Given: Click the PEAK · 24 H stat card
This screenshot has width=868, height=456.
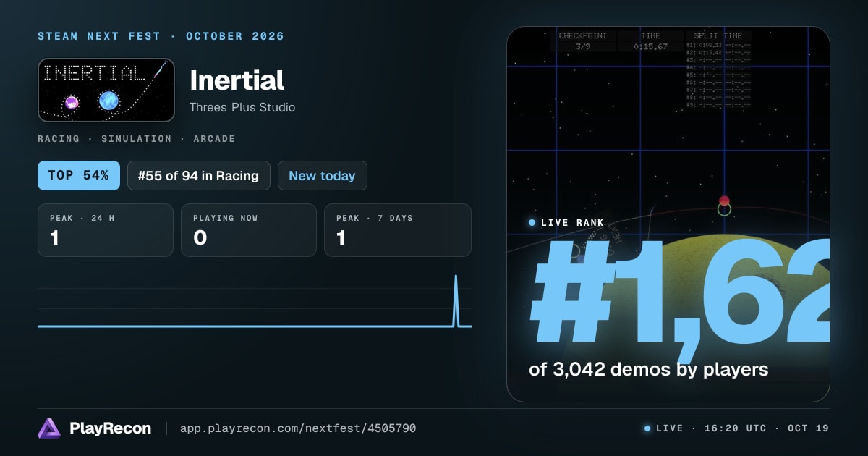Looking at the screenshot, I should 106,230.
